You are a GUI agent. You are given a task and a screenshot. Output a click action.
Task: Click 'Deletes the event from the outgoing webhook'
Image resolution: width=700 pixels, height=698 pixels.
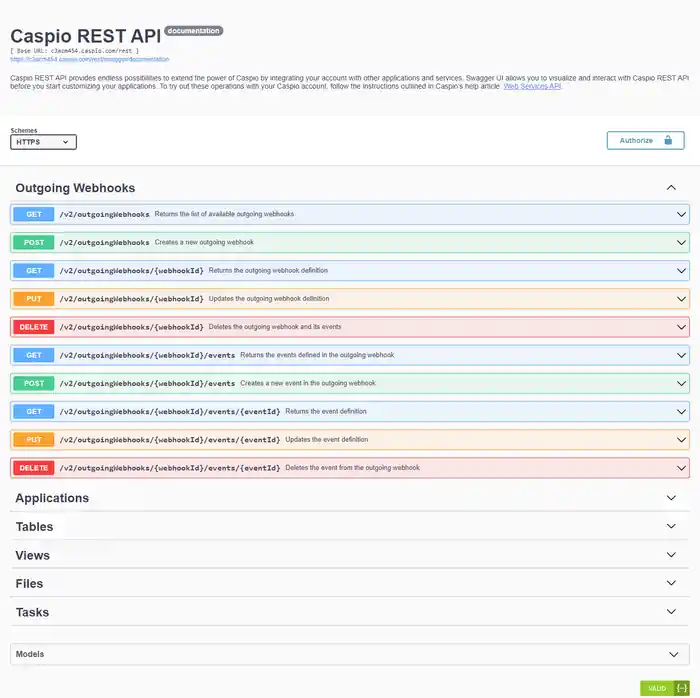[x=352, y=467]
